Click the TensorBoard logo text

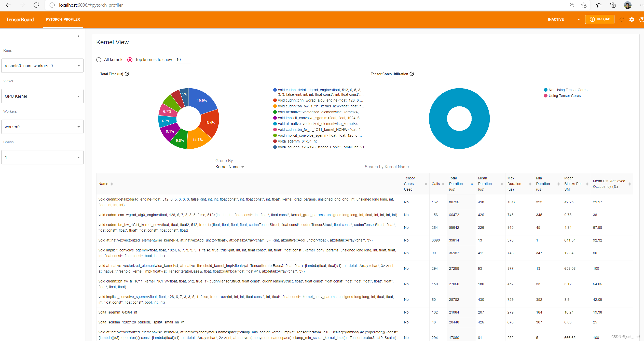tap(20, 20)
